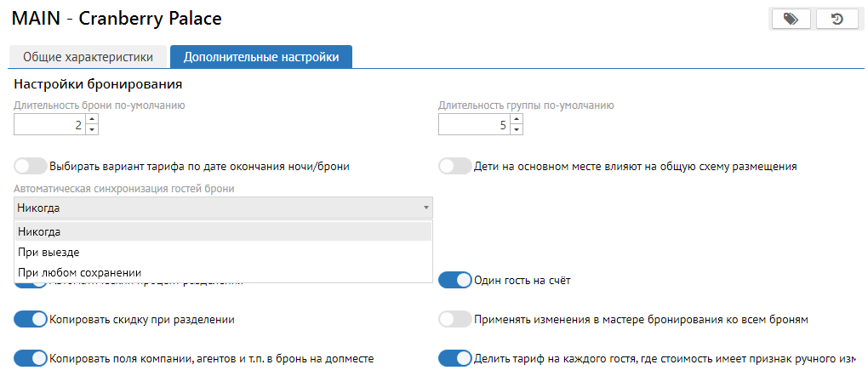Enable applying booking wizard changes to all
This screenshot has width=868, height=376.
tap(454, 319)
